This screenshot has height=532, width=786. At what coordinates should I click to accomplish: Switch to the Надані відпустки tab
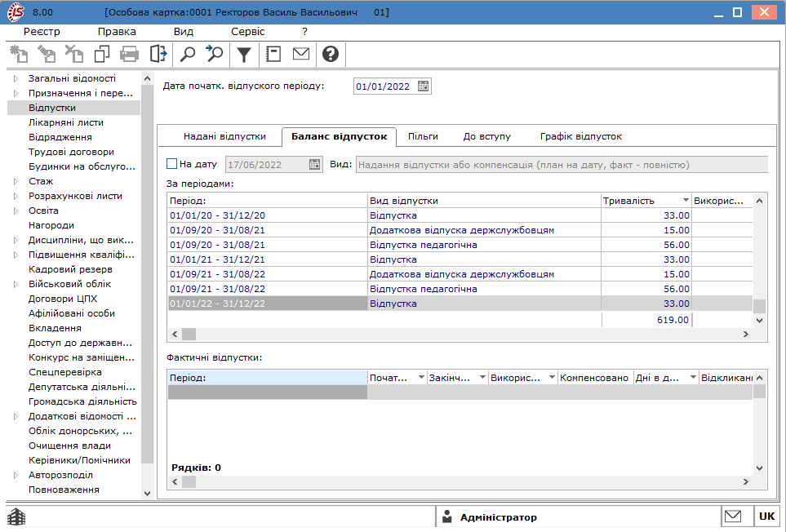pos(224,136)
